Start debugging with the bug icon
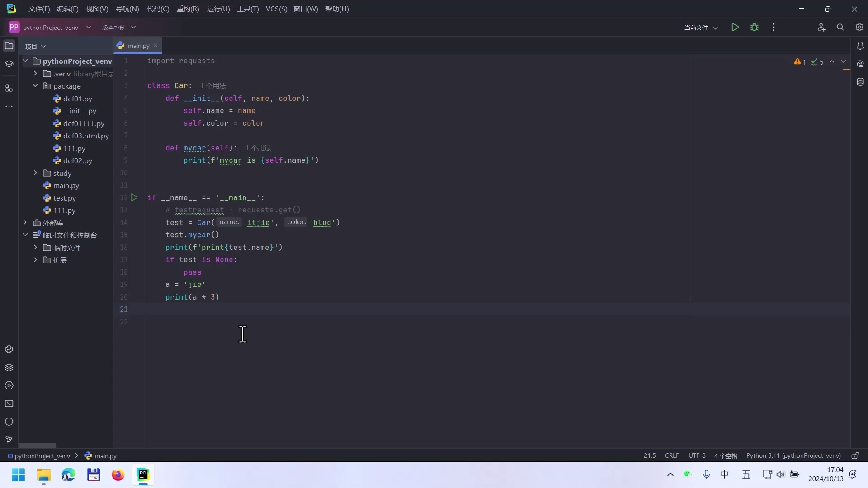This screenshot has height=488, width=868. click(754, 28)
